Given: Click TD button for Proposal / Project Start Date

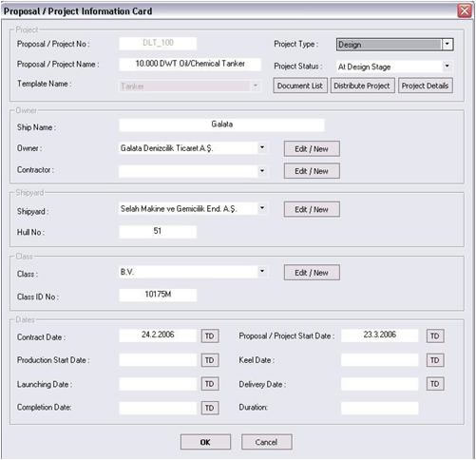Looking at the screenshot, I should click(x=435, y=335).
